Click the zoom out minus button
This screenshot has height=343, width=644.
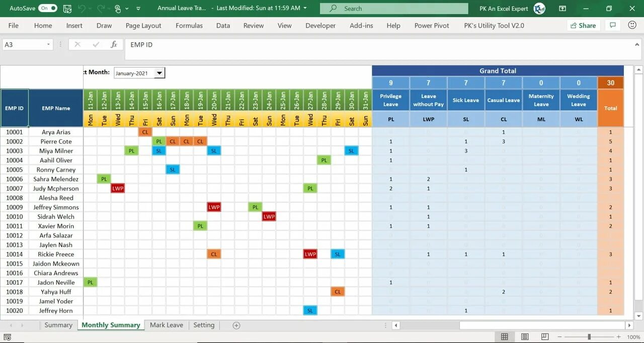(x=560, y=337)
